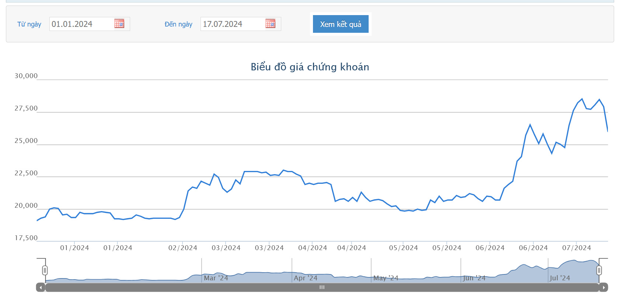The width and height of the screenshot is (644, 298).
Task: Open the calendar picker for Đến ngày
Action: point(270,24)
